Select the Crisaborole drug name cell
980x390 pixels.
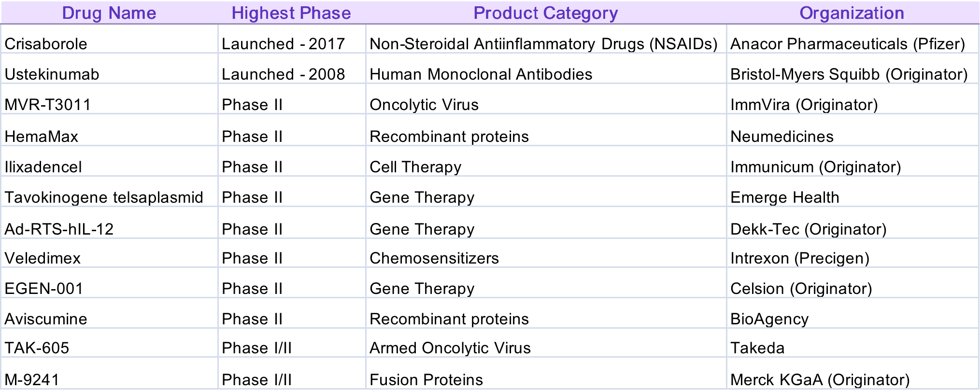(x=46, y=44)
